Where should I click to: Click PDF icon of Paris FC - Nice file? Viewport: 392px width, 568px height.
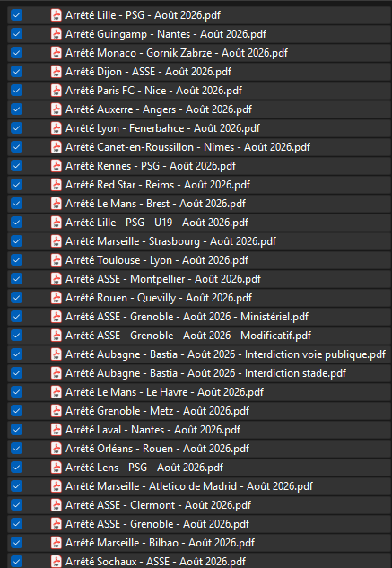pos(56,91)
